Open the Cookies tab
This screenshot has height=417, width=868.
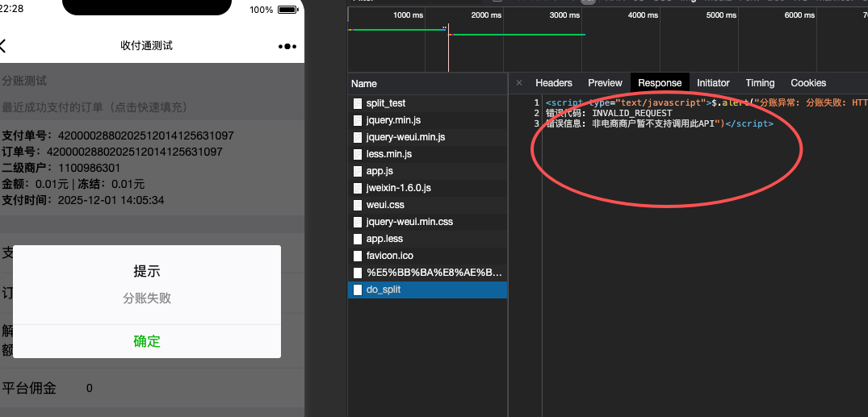[x=808, y=83]
